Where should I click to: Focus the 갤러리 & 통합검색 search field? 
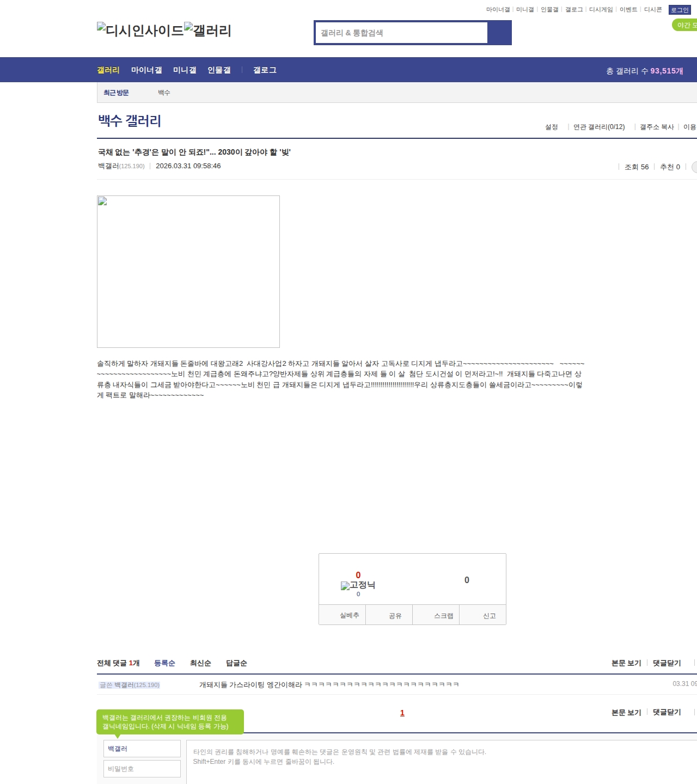[402, 33]
